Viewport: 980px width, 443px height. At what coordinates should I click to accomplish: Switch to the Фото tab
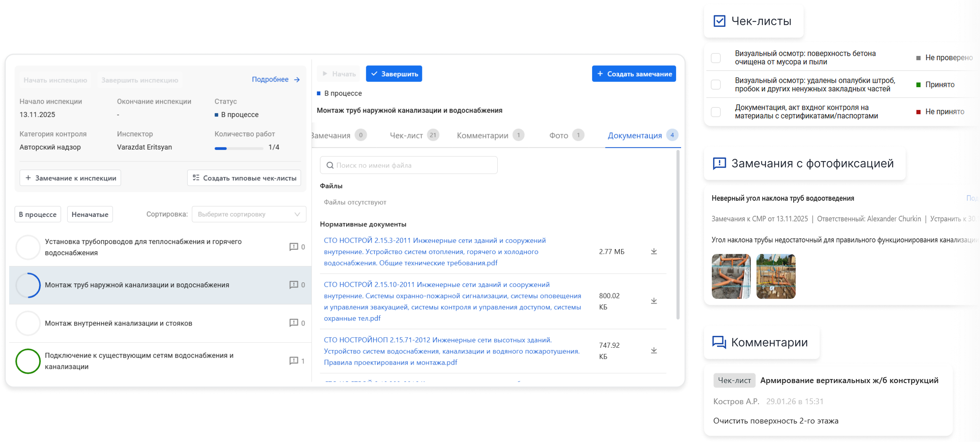pos(558,135)
